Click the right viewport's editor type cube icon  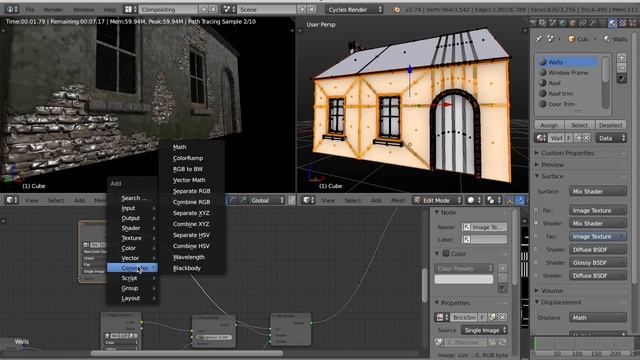tap(309, 200)
